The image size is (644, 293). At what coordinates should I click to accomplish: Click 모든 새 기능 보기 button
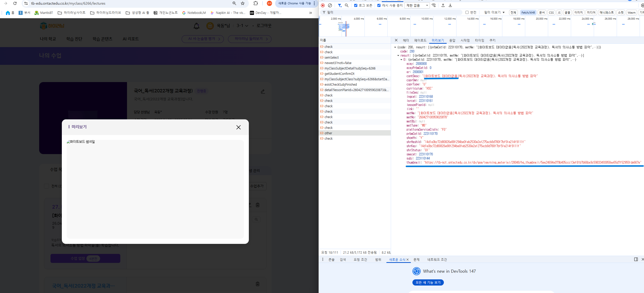[x=428, y=282]
